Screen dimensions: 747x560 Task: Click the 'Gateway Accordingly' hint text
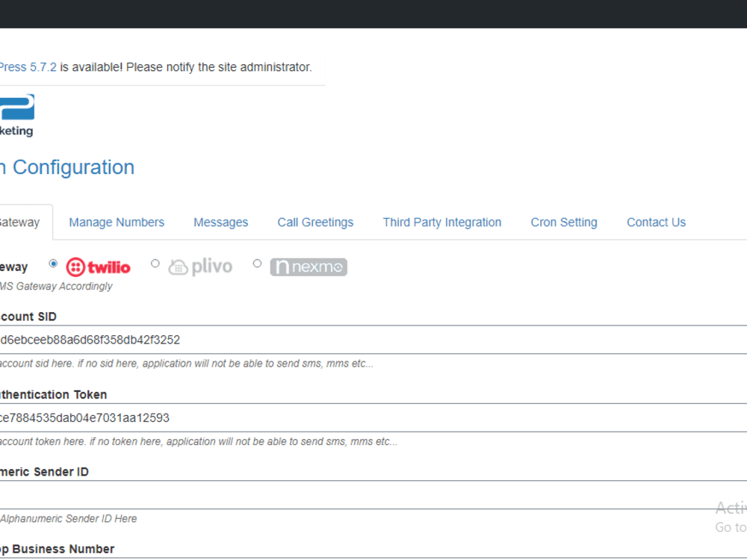pos(56,286)
